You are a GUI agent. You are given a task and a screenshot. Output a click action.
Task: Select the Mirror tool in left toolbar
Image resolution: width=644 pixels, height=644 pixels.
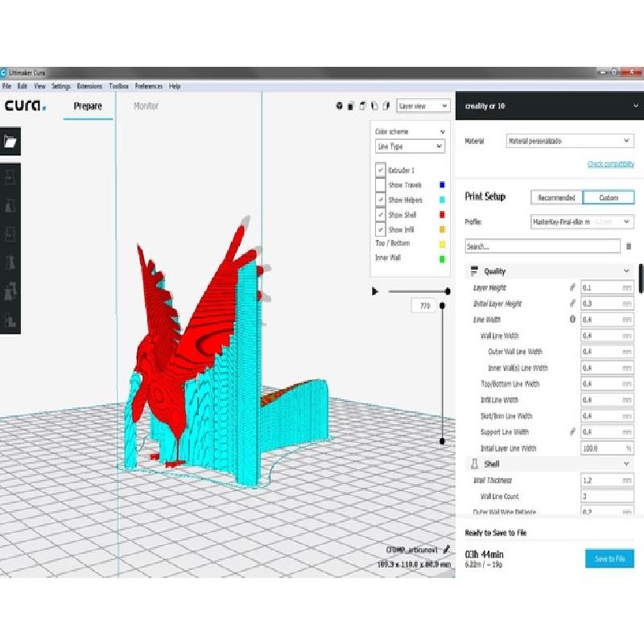10,262
